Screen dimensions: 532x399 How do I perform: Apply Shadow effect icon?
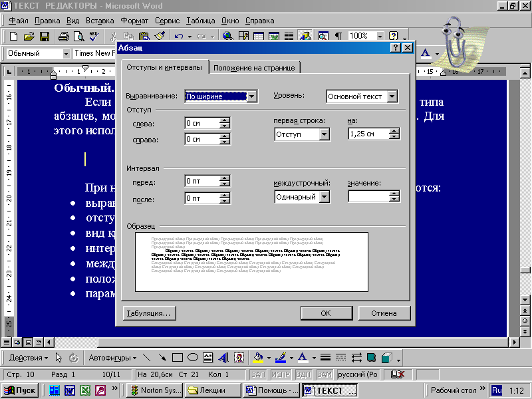[372, 358]
